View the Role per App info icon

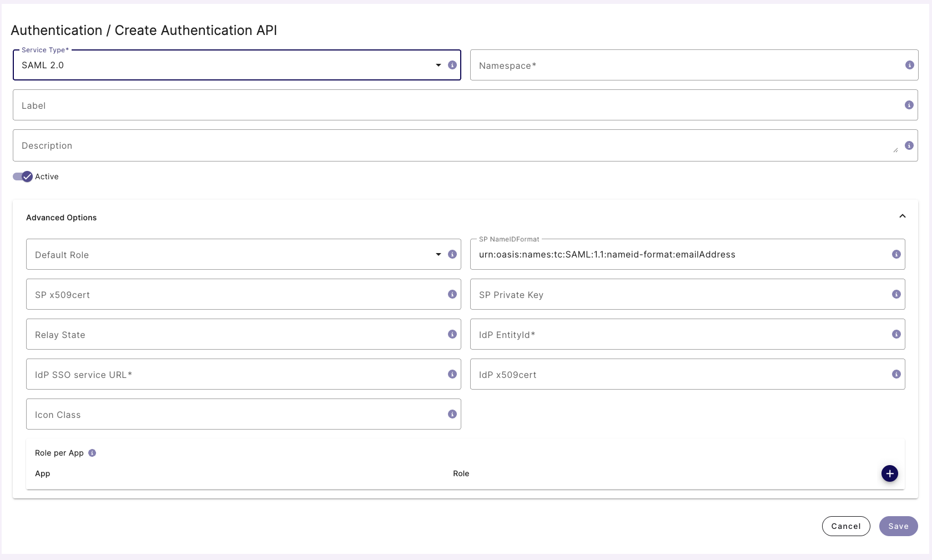coord(92,453)
